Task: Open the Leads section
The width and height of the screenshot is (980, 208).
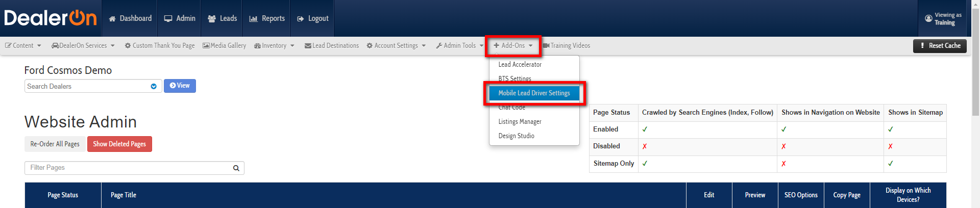Action: pos(222,18)
